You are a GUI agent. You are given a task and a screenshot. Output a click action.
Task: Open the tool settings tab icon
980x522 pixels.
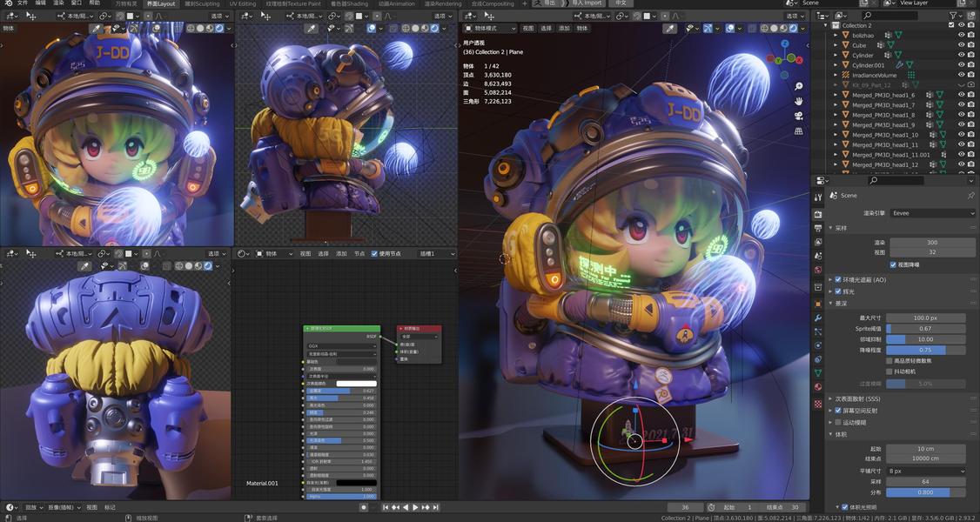(818, 197)
